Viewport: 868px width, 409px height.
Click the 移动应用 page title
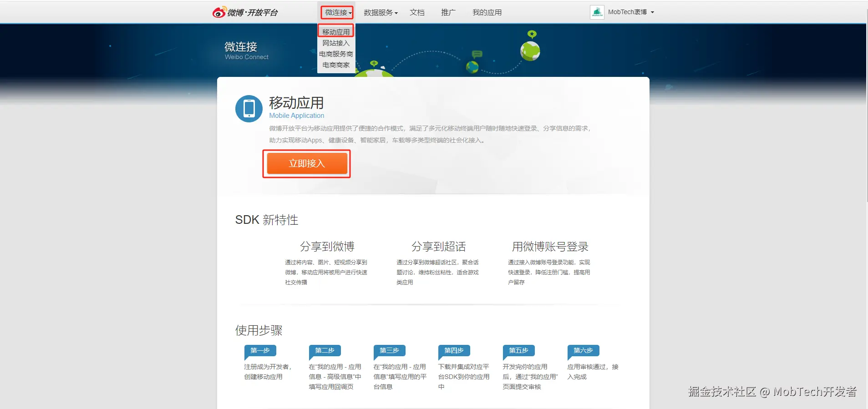296,103
